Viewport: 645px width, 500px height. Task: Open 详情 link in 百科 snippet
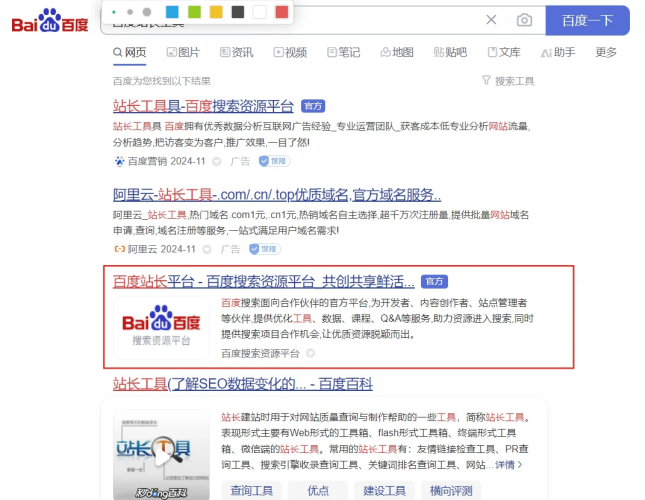point(508,465)
